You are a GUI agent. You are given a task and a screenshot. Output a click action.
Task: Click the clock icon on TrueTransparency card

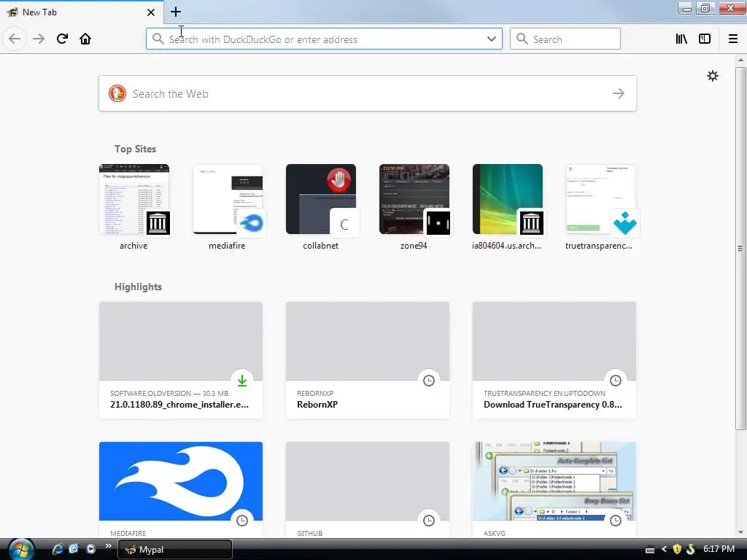pos(616,381)
